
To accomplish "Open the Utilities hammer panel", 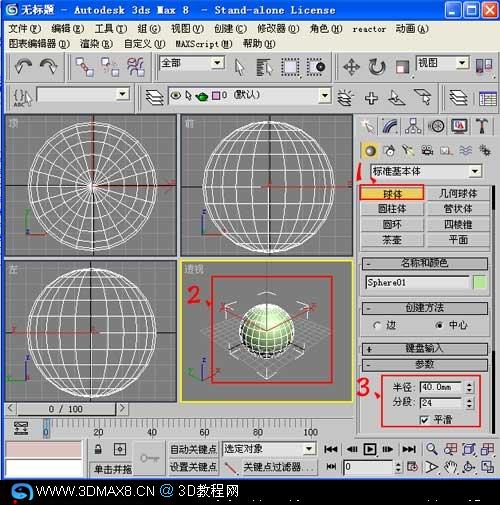I will 482,126.
